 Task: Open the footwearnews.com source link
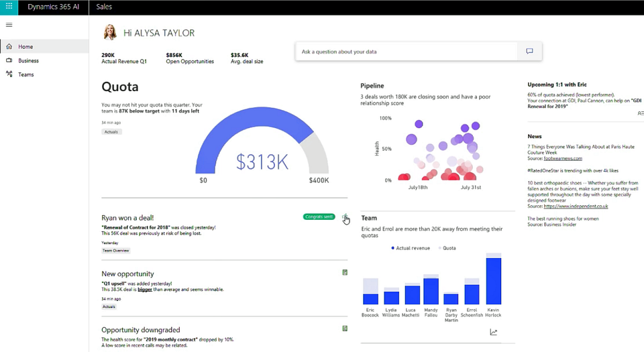click(563, 158)
